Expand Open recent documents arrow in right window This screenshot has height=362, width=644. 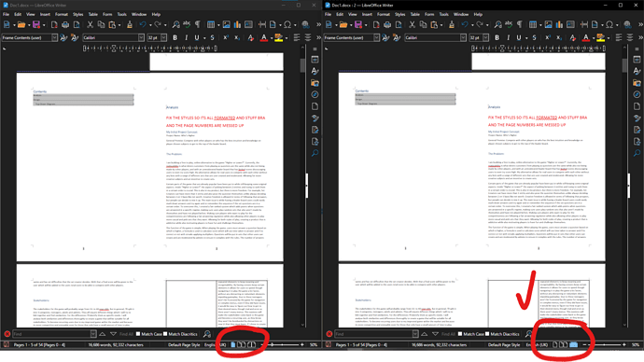click(x=352, y=25)
